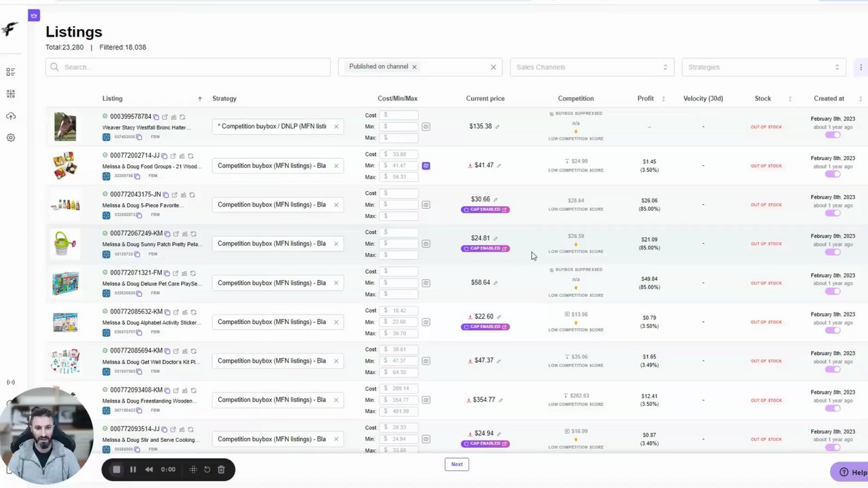Stop the screen recording
Viewport: 868px width, 488px height.
tap(117, 470)
